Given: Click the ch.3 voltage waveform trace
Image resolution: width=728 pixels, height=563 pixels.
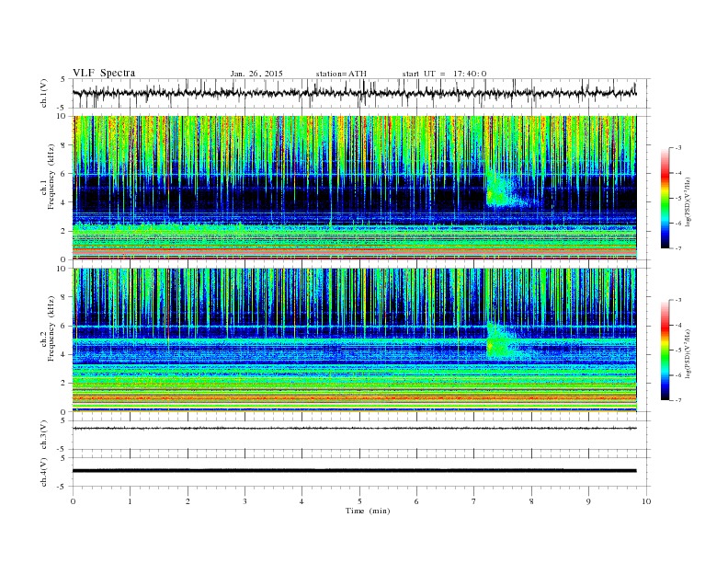Looking at the screenshot, I should point(354,429).
